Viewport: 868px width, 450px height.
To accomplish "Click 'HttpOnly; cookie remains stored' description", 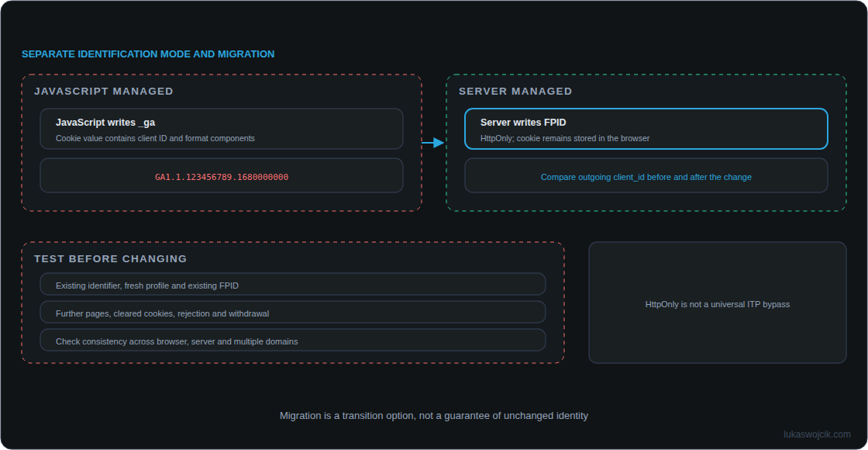I will [565, 139].
